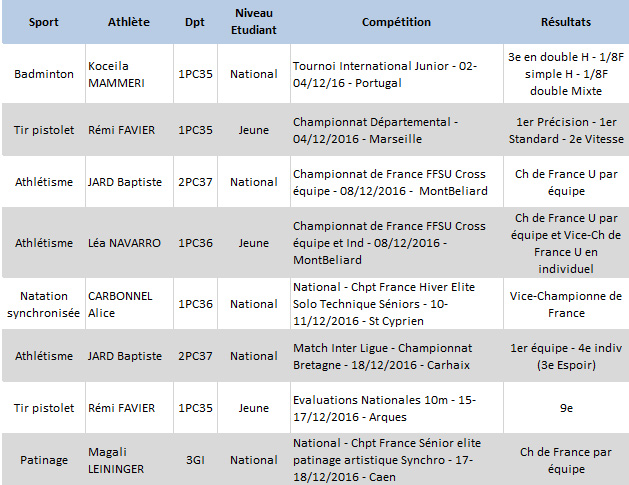
Task: Select the 9e result cell
Action: 566,408
